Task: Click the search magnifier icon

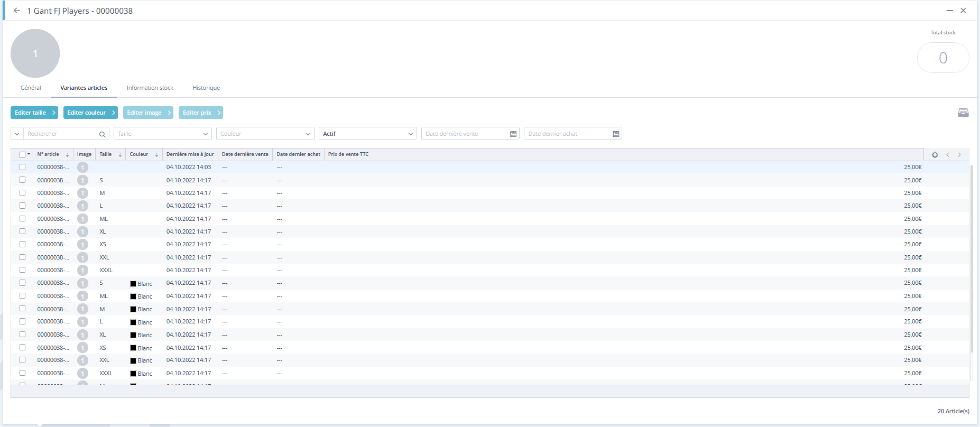Action: 103,134
